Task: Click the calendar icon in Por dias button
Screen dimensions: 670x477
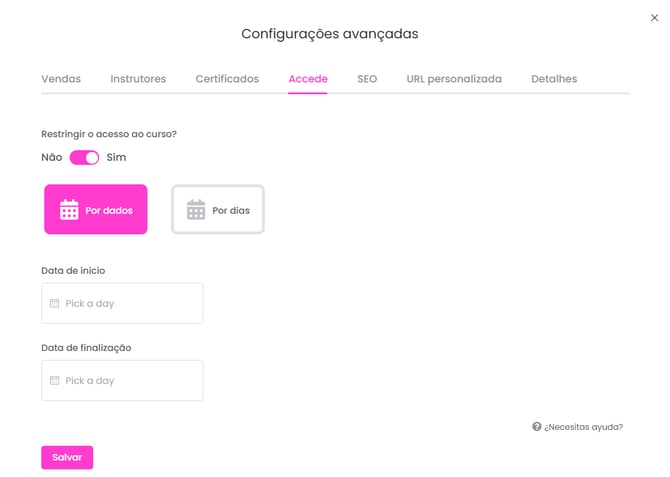Action: (x=196, y=209)
